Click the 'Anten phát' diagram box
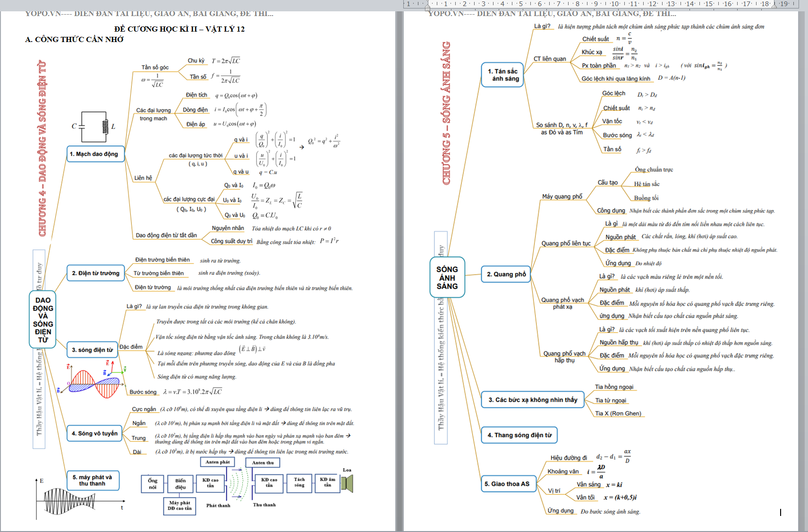This screenshot has height=532, width=808. point(218,462)
